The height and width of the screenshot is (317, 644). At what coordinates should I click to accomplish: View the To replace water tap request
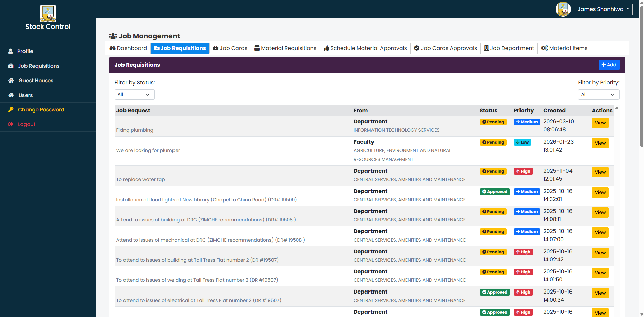(x=600, y=172)
